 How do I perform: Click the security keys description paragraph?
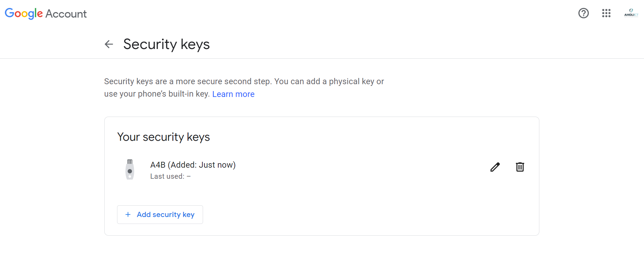244,88
